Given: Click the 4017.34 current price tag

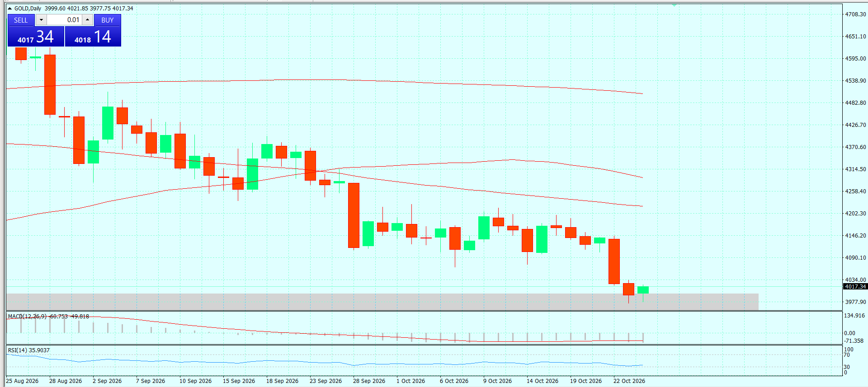Looking at the screenshot, I should (x=855, y=287).
